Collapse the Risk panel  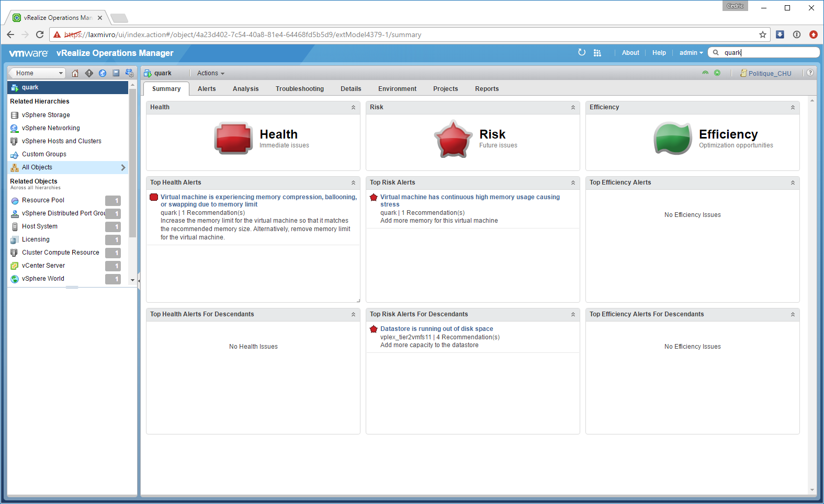point(573,107)
